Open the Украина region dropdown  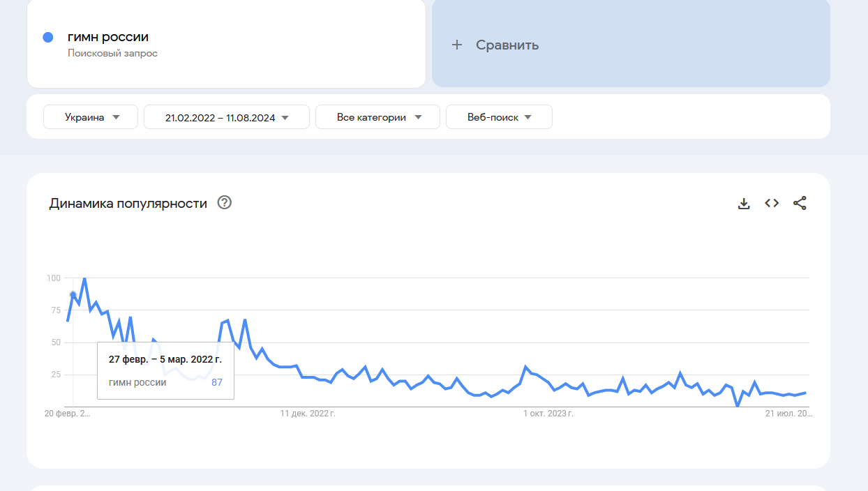(x=92, y=117)
